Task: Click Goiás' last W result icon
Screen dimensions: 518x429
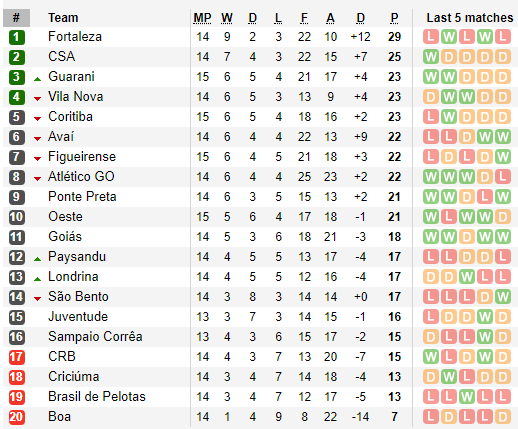Action: (x=503, y=237)
